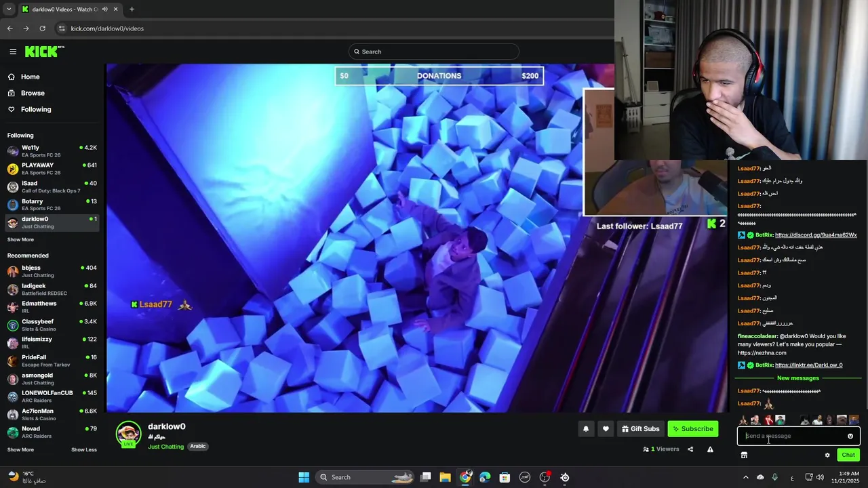This screenshot has width=868, height=488.
Task: Reload the page
Action: click(x=42, y=28)
